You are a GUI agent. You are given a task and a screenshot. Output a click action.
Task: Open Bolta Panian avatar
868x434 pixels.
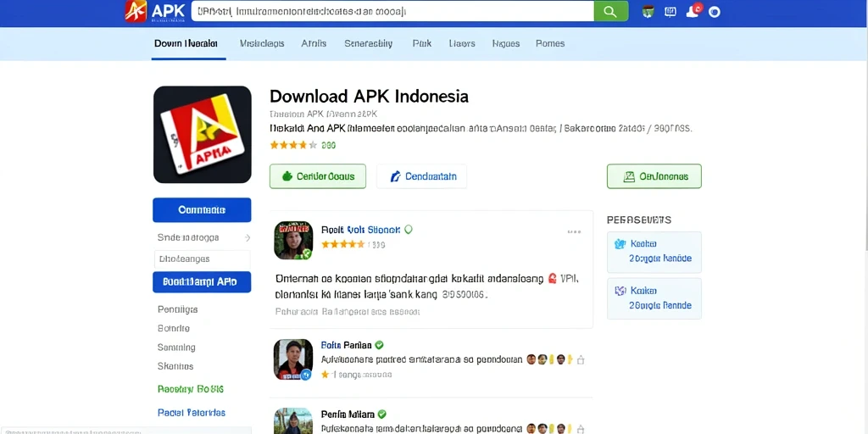[293, 359]
